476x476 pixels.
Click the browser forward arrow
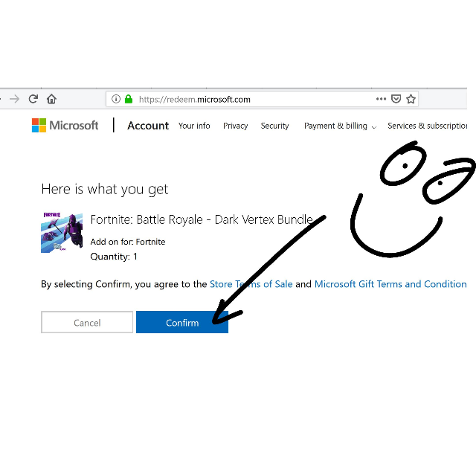click(x=14, y=99)
